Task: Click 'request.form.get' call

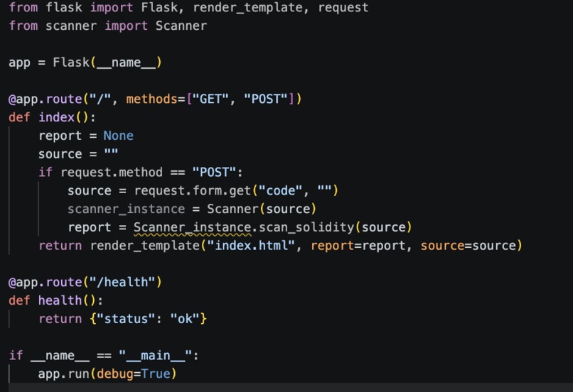Action: tap(192, 190)
